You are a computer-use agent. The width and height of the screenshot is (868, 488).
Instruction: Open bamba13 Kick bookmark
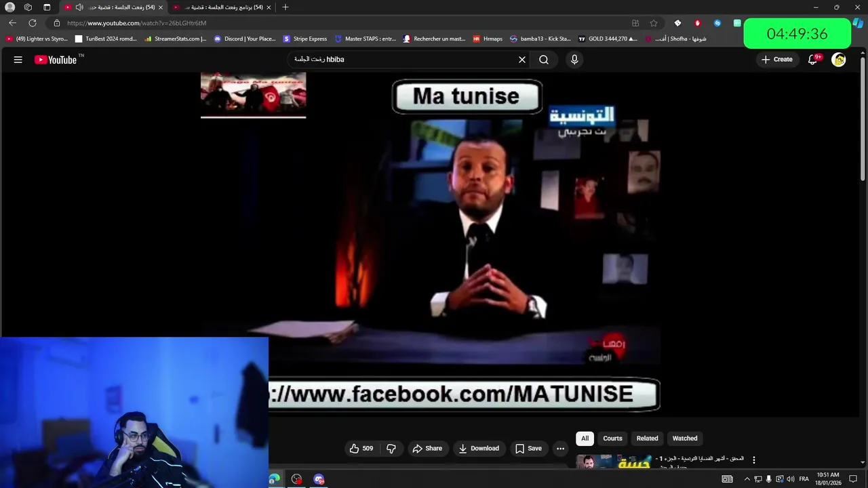pyautogui.click(x=540, y=39)
